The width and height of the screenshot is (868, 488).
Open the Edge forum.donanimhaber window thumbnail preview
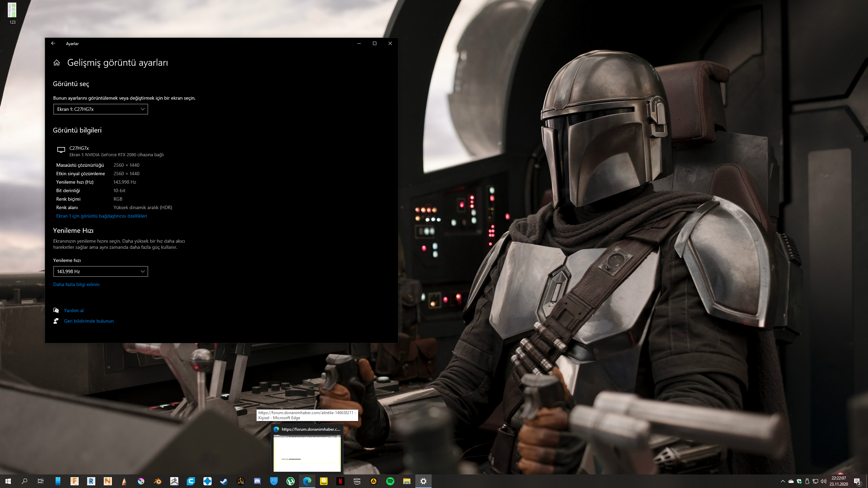pos(307,453)
